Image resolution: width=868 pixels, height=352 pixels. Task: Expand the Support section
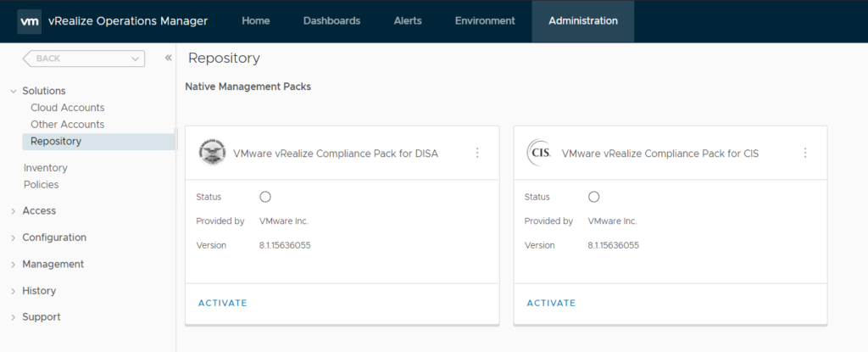[14, 317]
